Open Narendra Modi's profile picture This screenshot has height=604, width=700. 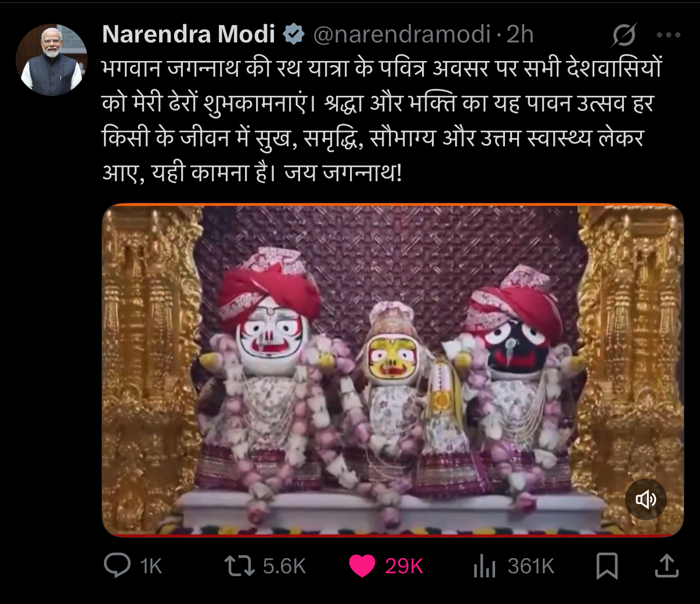click(x=51, y=60)
